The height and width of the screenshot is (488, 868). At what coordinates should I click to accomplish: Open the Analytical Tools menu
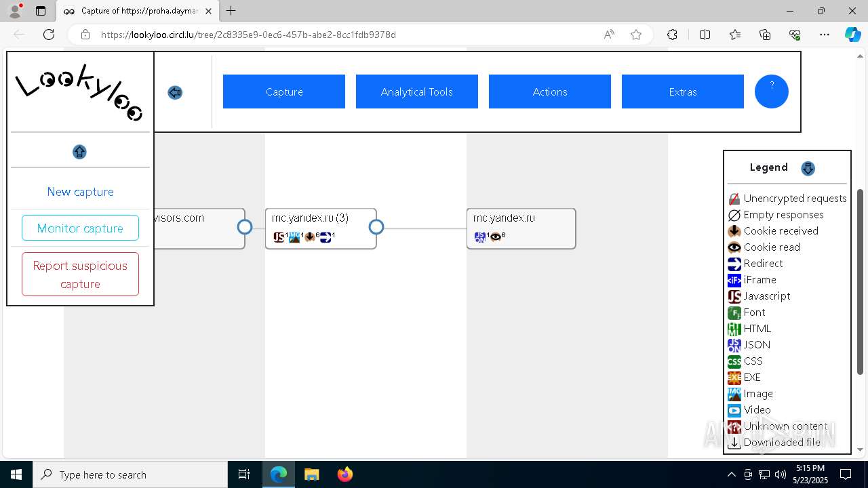[417, 91]
